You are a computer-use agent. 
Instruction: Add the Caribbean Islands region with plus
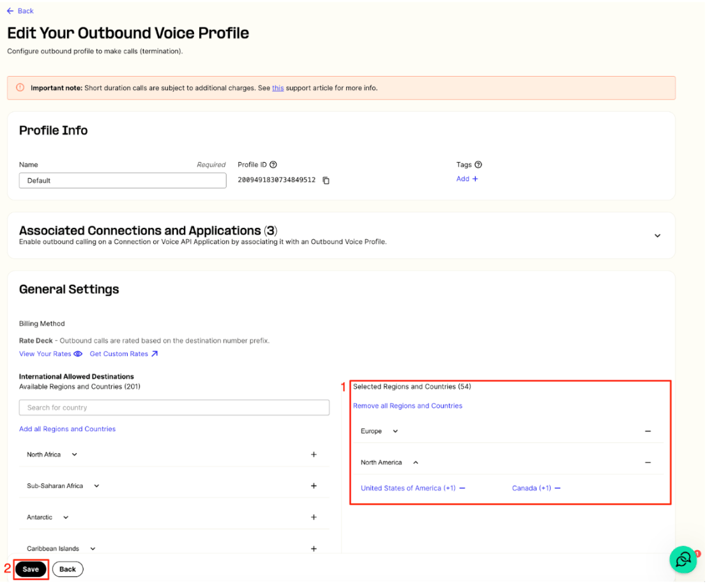314,549
